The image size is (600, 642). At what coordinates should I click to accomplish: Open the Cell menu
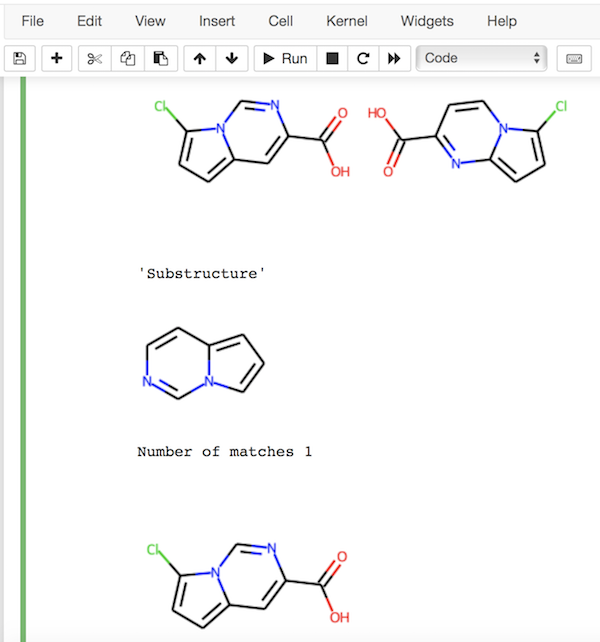(281, 21)
